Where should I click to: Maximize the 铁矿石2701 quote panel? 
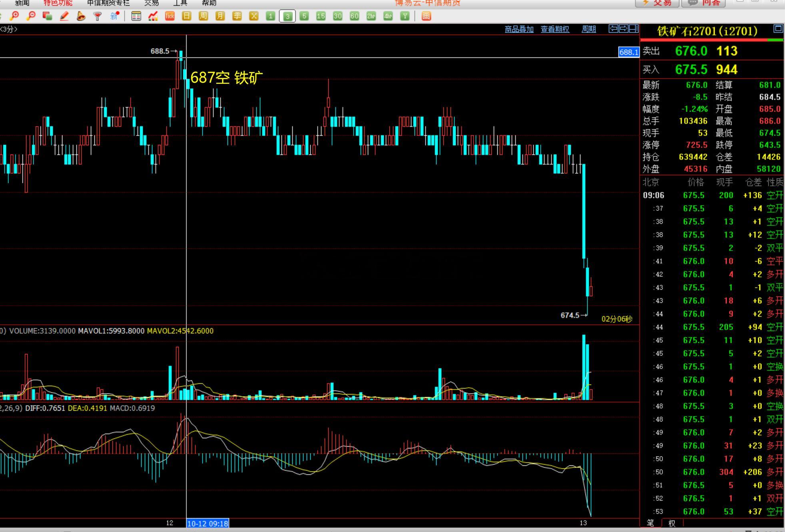click(x=778, y=28)
